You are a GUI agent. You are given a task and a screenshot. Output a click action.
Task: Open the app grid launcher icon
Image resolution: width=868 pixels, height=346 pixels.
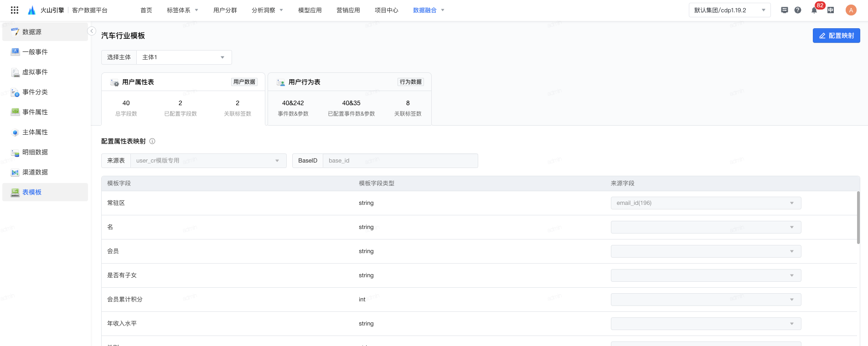pos(15,10)
